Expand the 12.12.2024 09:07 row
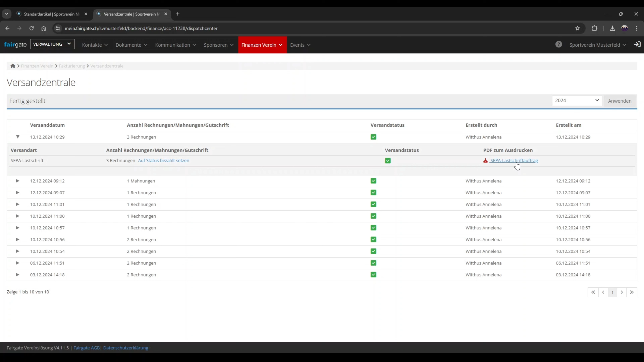Screen dimensions: 644x362 click(17, 193)
